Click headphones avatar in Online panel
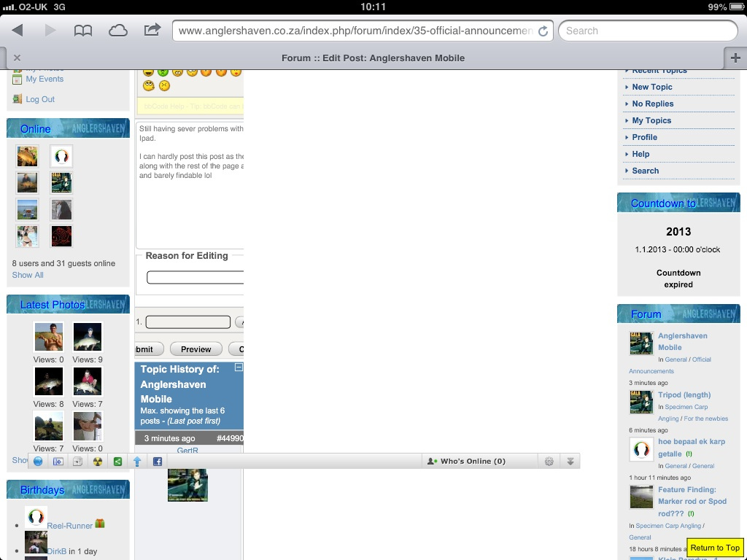The height and width of the screenshot is (560, 747). [x=61, y=156]
